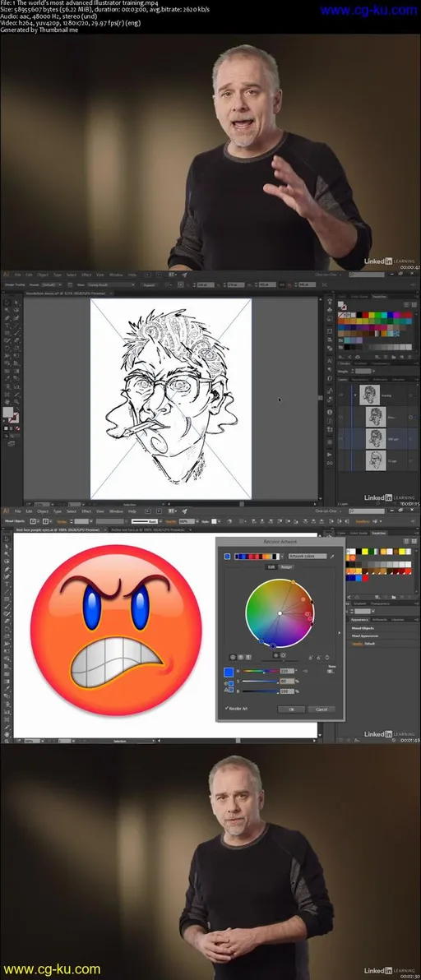Click Fill and Stroke swatch in upper tools panel
Image resolution: width=421 pixels, height=980 pixels.
[x=12, y=414]
